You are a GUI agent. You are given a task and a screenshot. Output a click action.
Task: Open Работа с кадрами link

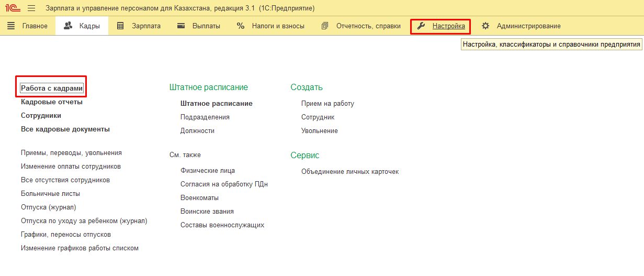tap(52, 89)
